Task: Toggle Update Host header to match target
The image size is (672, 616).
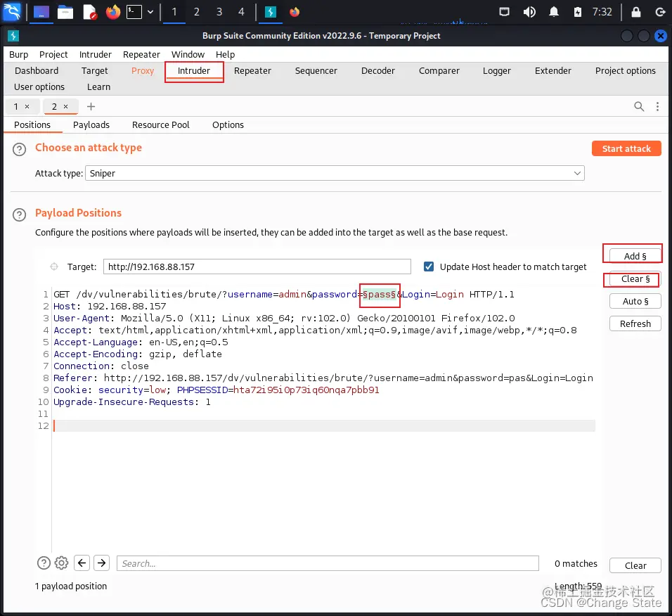Action: [429, 267]
